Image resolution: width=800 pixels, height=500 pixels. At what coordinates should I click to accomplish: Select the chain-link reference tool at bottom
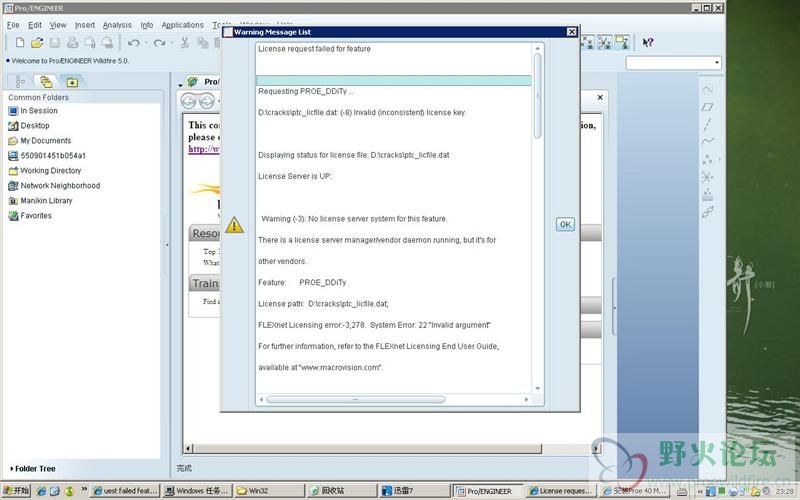pyautogui.click(x=707, y=212)
